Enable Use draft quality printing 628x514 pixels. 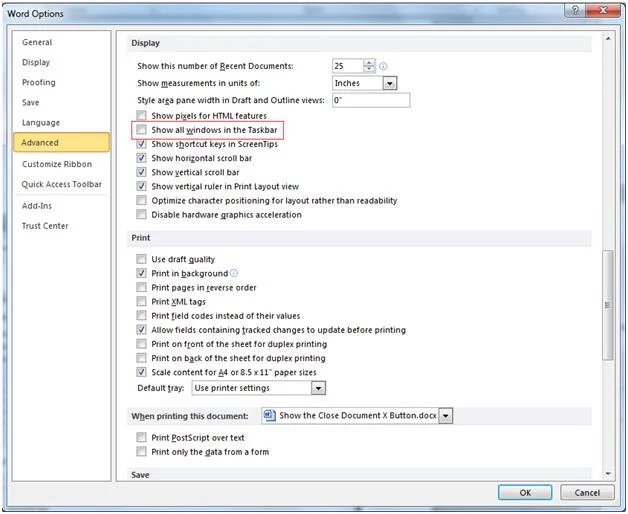(141, 259)
